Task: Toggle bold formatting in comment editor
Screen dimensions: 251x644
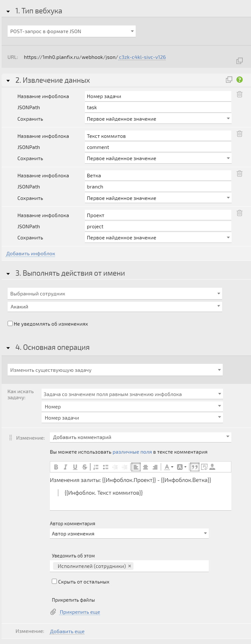Action: coord(56,467)
